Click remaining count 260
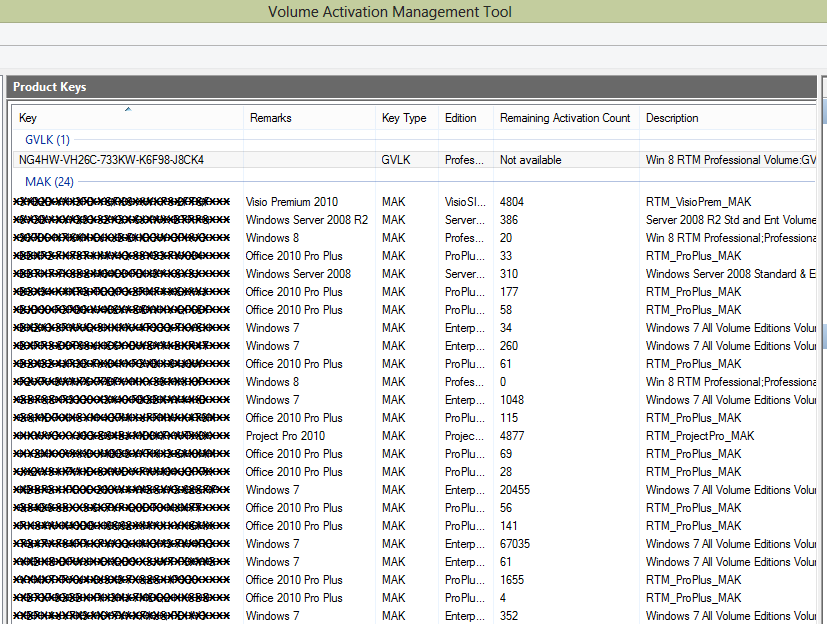Image resolution: width=827 pixels, height=624 pixels. point(509,346)
